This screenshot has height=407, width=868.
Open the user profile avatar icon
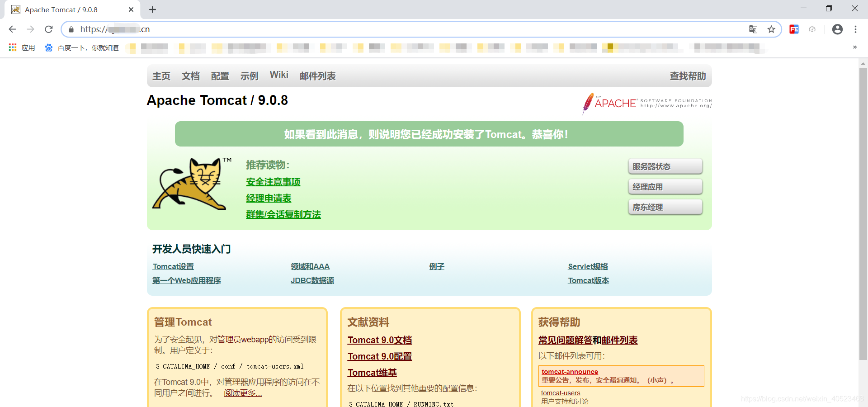[x=837, y=29]
